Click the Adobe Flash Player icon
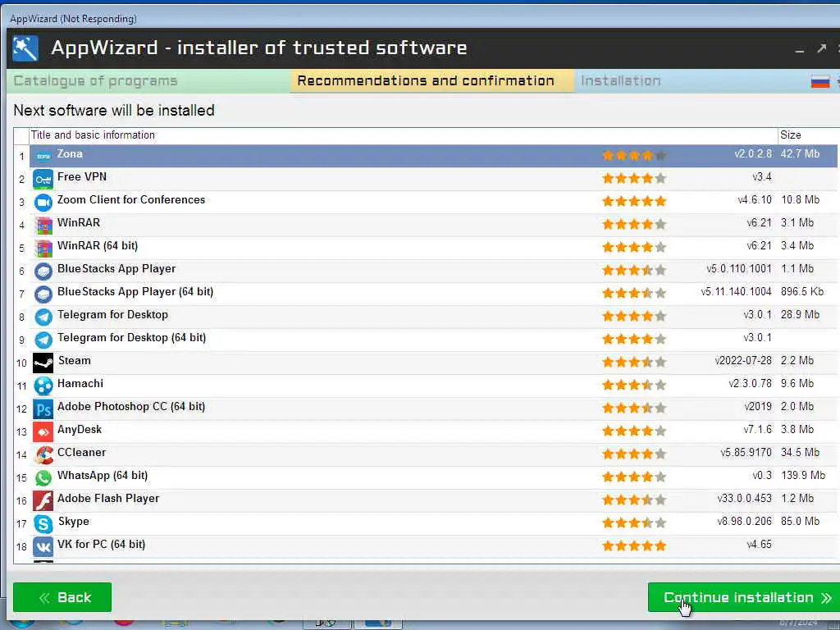This screenshot has height=630, width=840. click(x=43, y=501)
